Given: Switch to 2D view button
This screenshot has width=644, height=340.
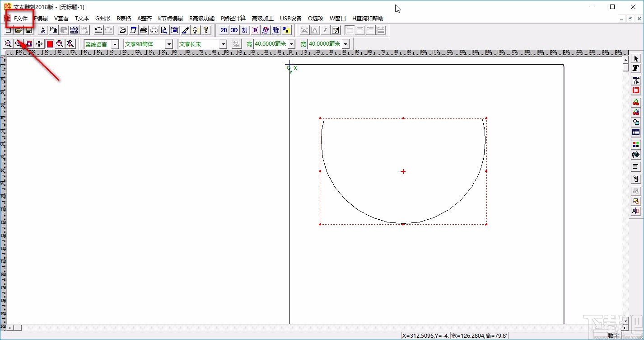Looking at the screenshot, I should pos(224,30).
